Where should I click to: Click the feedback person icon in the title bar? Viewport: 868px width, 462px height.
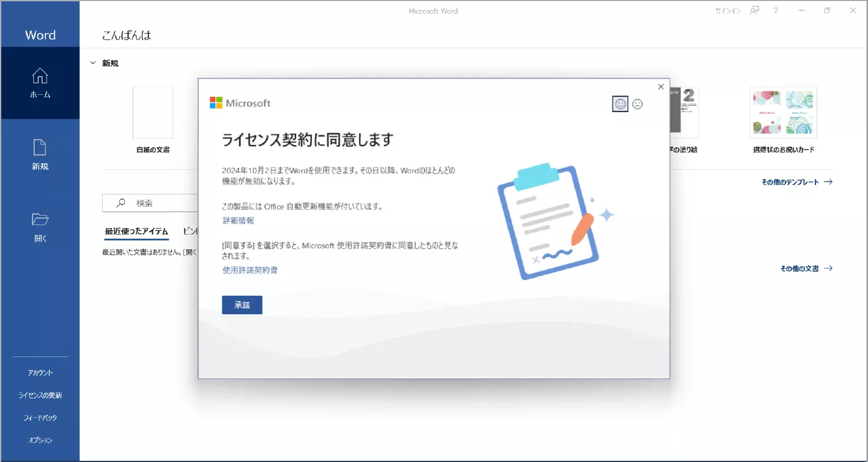click(x=754, y=11)
